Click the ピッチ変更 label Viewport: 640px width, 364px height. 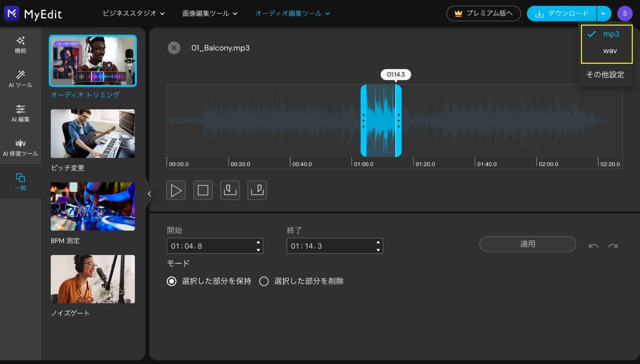(67, 168)
